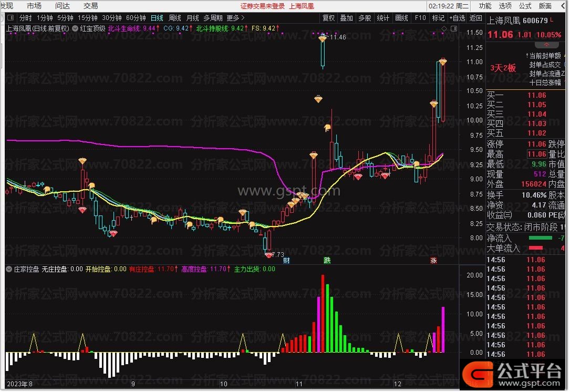Open the 功能 menu
Viewport: 570px width, 392px height.
(485, 6)
